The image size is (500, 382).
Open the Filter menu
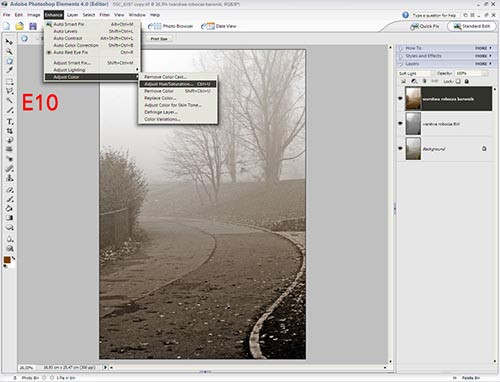104,15
